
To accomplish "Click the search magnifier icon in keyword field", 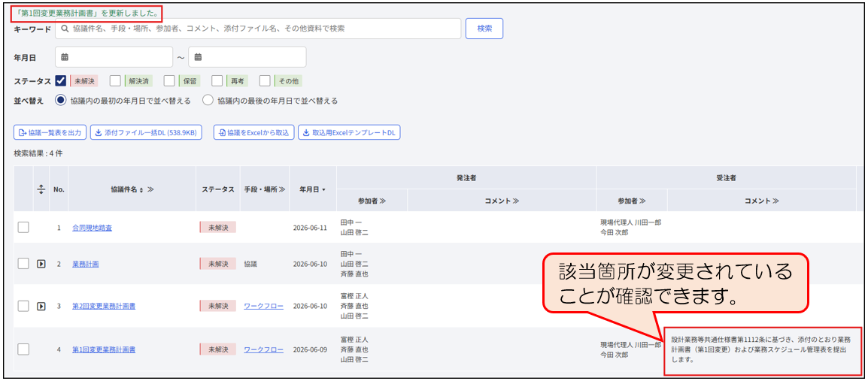I will click(x=65, y=29).
